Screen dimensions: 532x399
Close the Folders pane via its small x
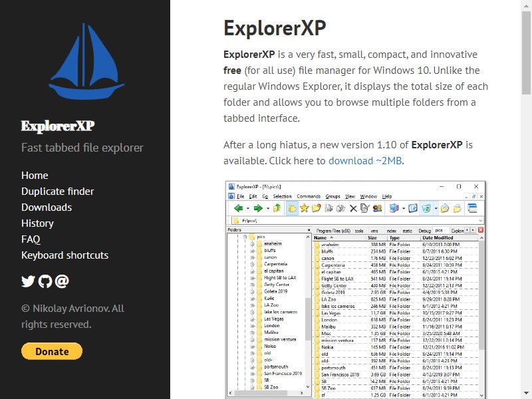pos(309,230)
